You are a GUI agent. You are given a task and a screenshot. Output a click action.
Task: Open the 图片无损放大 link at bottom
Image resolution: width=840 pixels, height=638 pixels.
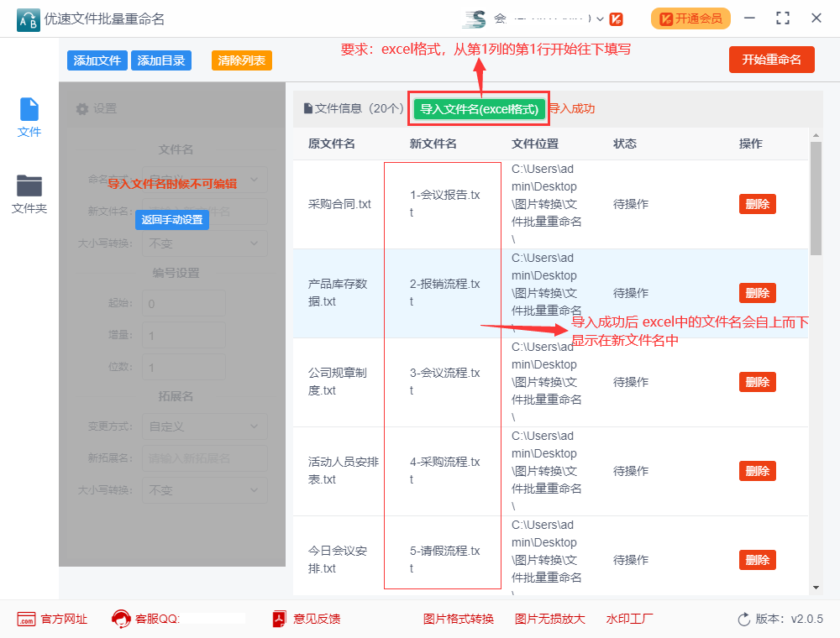pos(549,619)
